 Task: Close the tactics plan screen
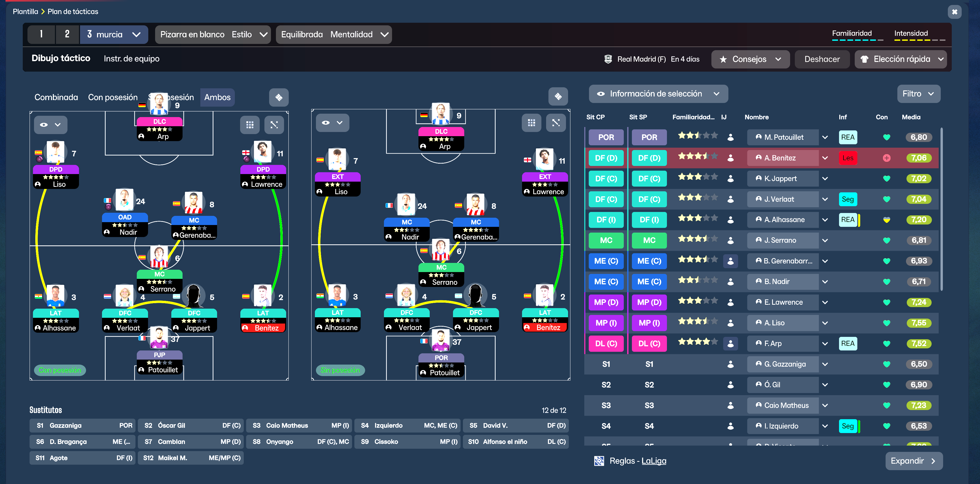954,12
